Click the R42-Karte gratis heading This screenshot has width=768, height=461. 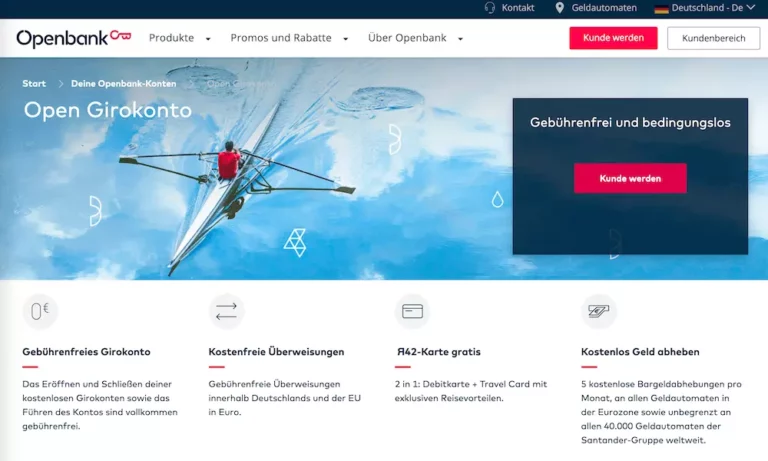[x=438, y=352]
